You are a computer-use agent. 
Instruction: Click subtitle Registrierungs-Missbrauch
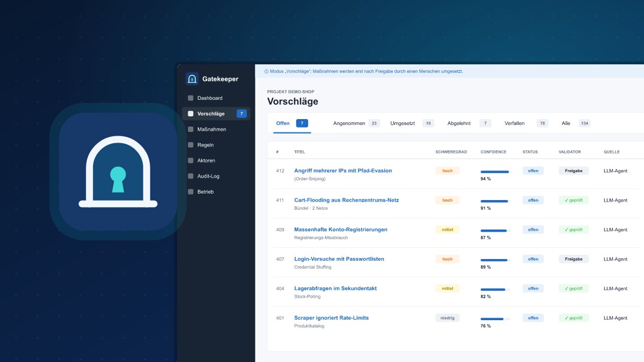tap(321, 238)
